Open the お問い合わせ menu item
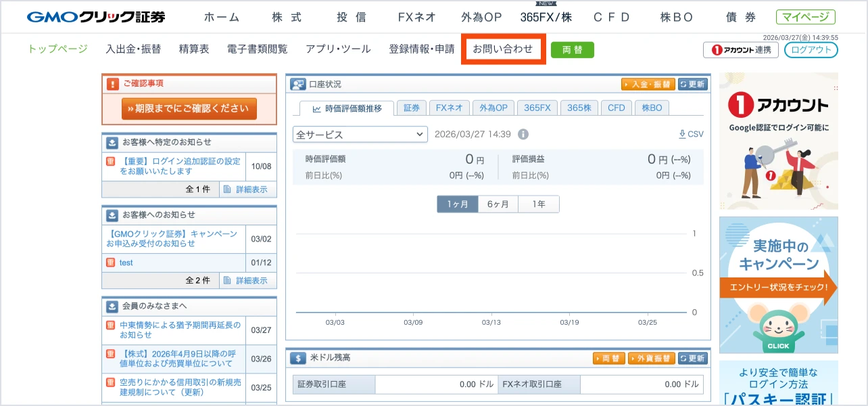 tap(502, 49)
